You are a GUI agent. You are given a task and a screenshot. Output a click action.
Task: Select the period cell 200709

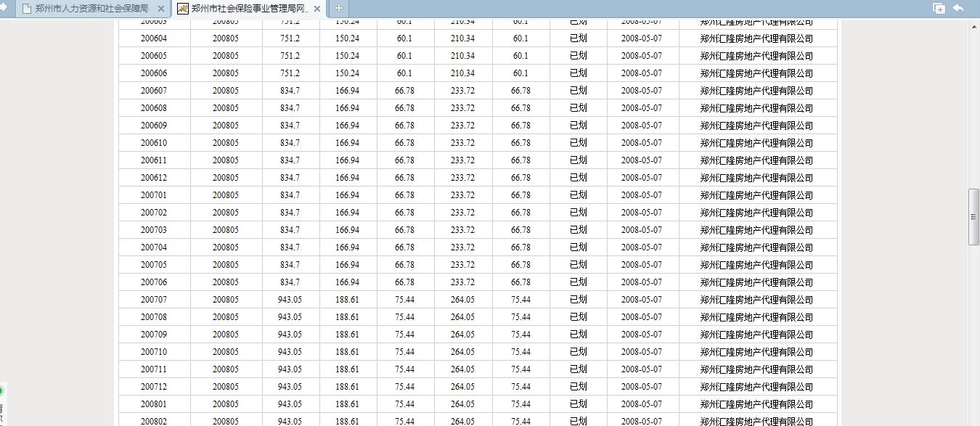pos(154,335)
